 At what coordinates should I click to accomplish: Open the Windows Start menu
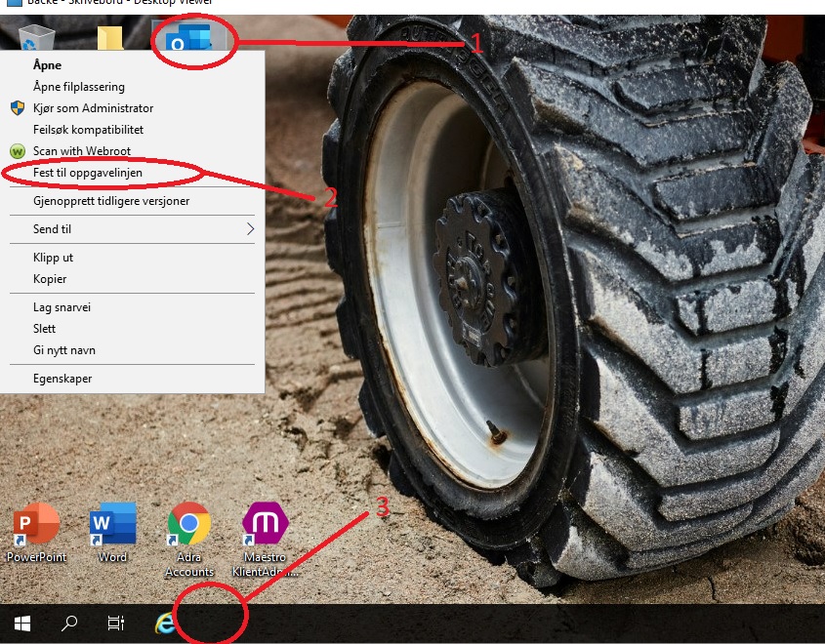coord(22,624)
